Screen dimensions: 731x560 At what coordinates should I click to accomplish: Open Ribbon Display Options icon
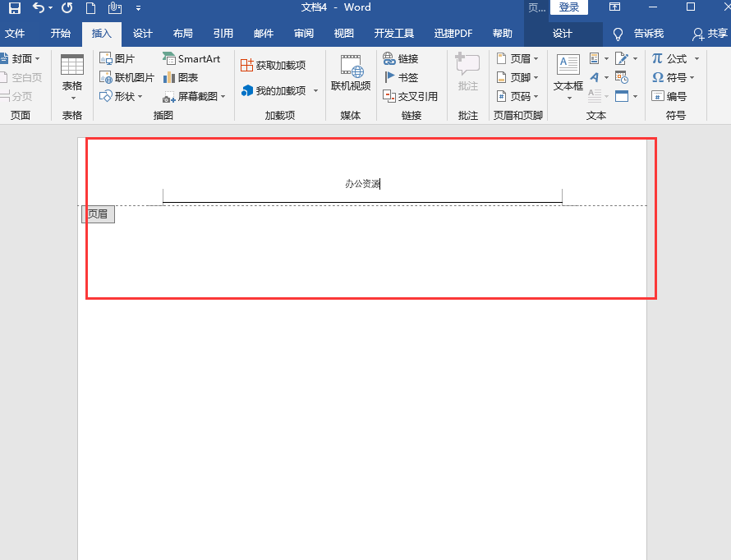click(615, 7)
